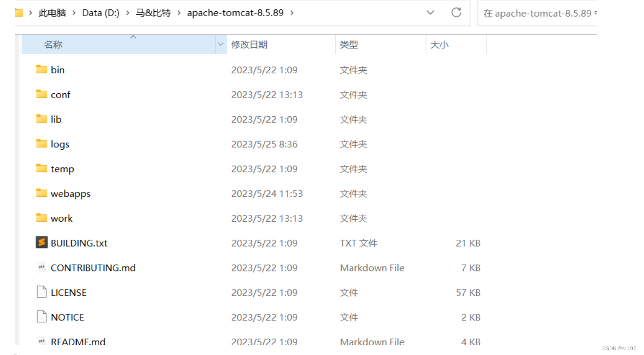Click the 7 KB size value
The height and width of the screenshot is (355, 644).
[x=471, y=268]
